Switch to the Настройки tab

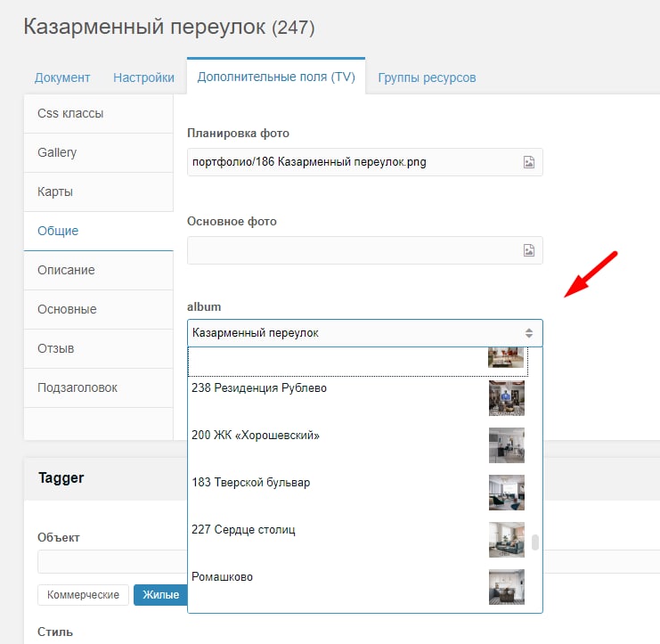coord(143,77)
